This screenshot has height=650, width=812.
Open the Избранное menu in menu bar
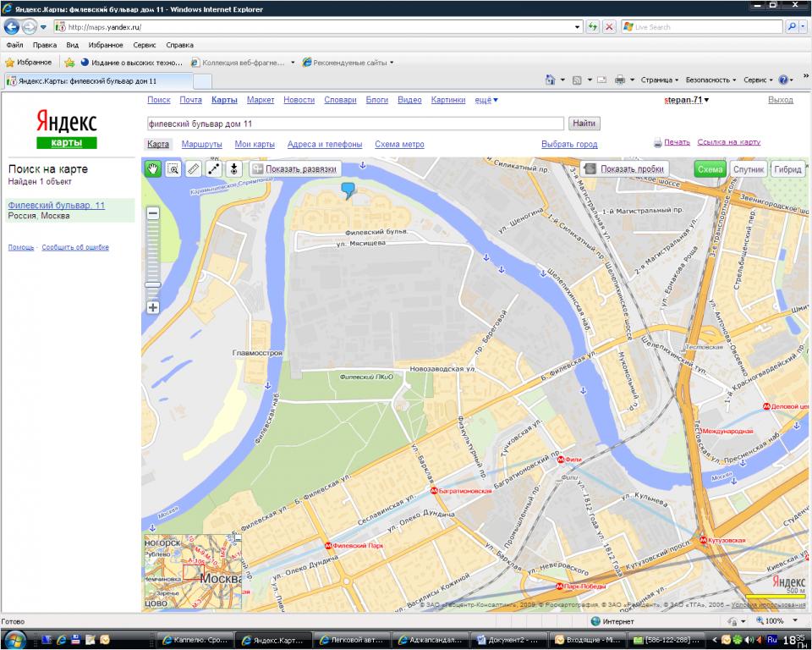pos(105,45)
